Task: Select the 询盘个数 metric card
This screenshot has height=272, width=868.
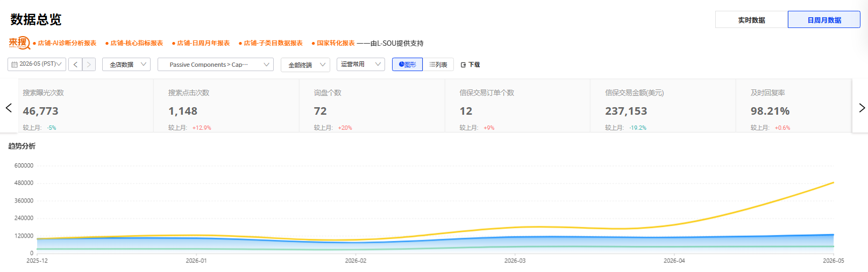Action: [x=372, y=106]
